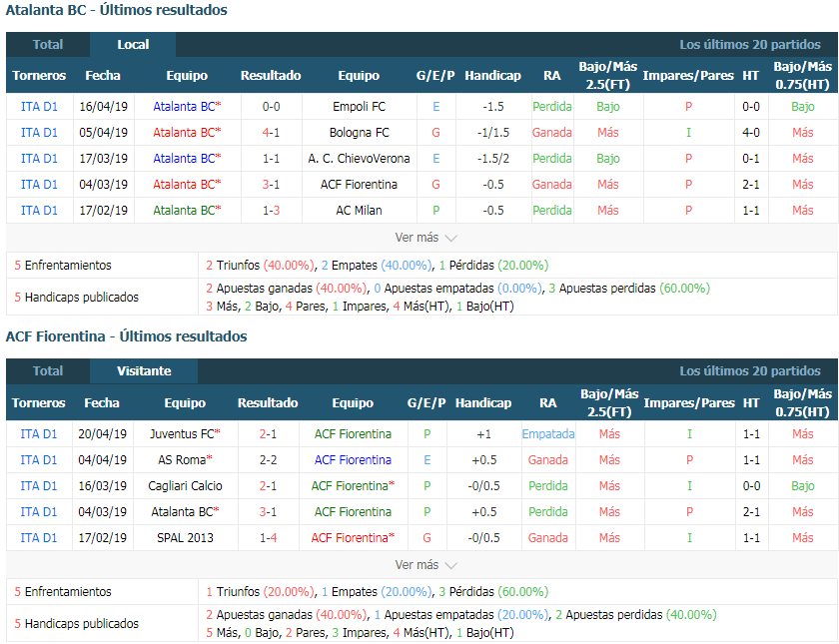Open AS Roma team link

coord(185,460)
